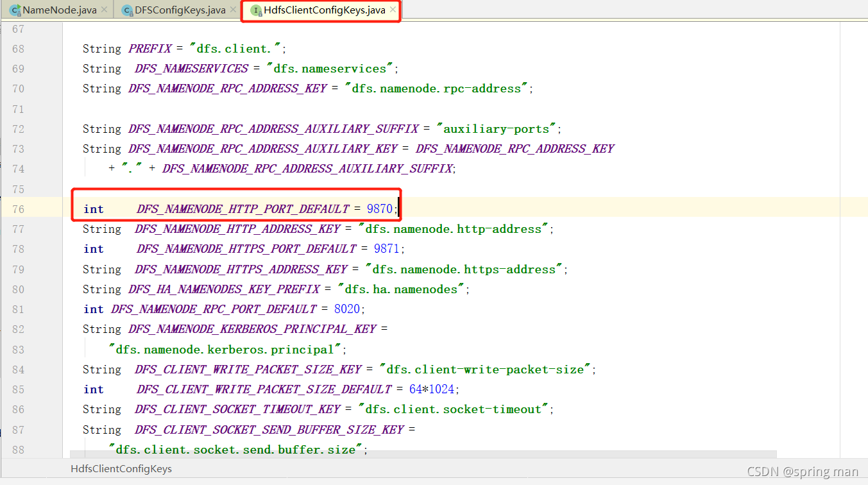Click the "auxiliary-ports" string literal

495,129
